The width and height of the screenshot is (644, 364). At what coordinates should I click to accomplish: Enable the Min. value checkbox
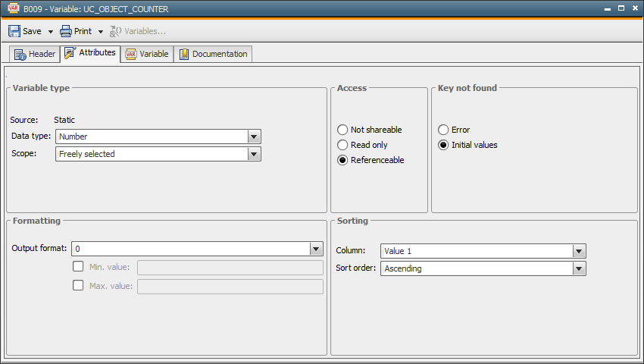[x=77, y=267]
